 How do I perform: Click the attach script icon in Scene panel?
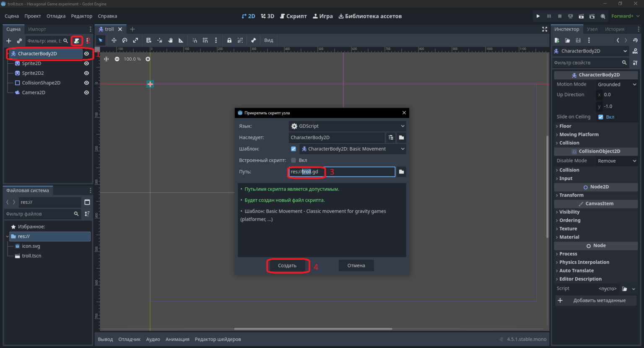(x=77, y=41)
